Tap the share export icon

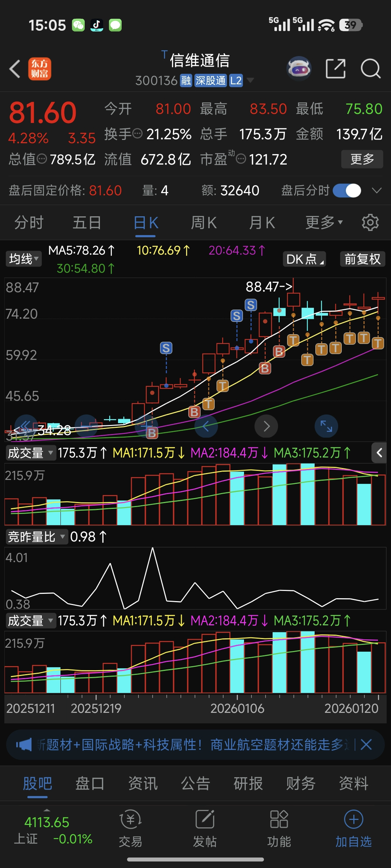click(x=336, y=68)
